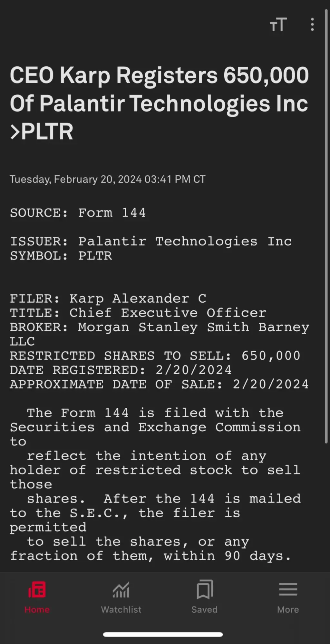Tap the red Home news icon
This screenshot has height=644, width=330.
tap(37, 590)
